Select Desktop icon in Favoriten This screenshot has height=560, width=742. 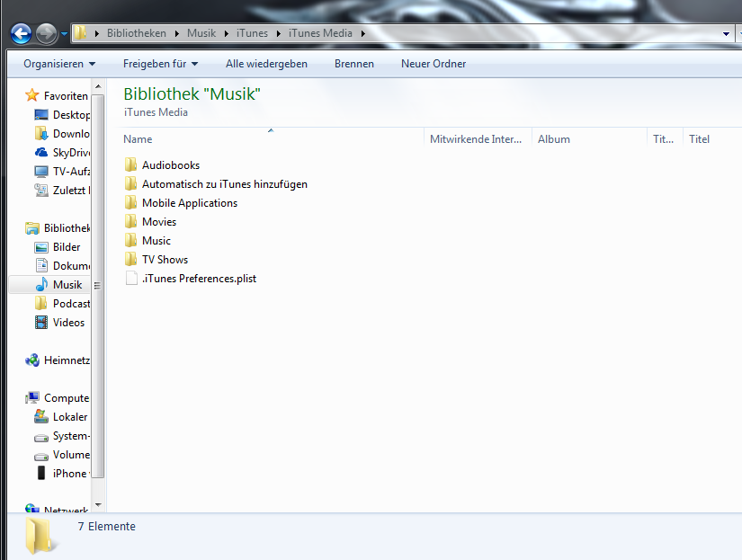(x=41, y=114)
